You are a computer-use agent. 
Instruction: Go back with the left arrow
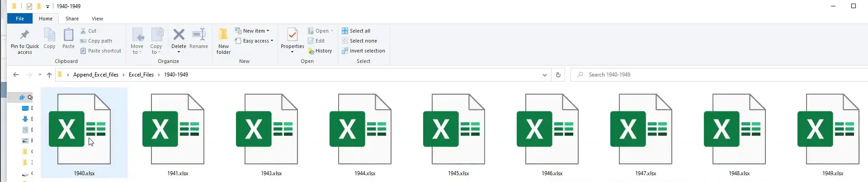pyautogui.click(x=16, y=75)
